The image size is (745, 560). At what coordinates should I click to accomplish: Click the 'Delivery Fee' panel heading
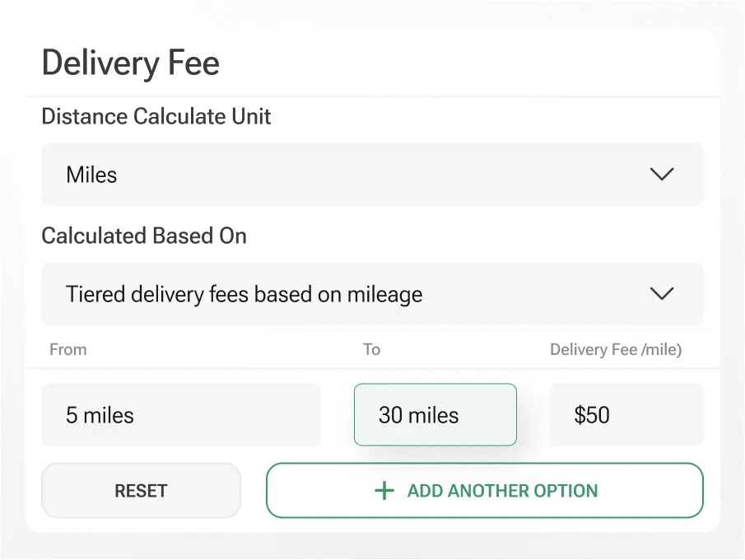(x=131, y=63)
